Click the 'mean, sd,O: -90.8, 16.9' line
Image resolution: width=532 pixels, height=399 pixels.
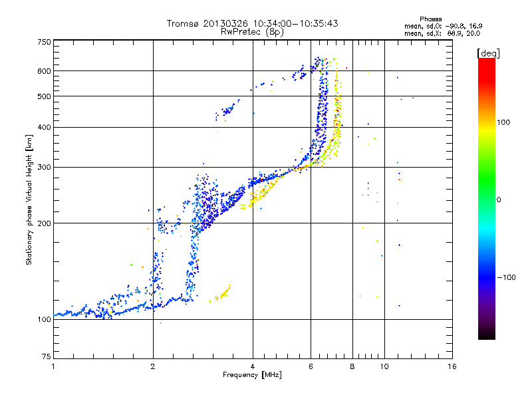pyautogui.click(x=443, y=26)
